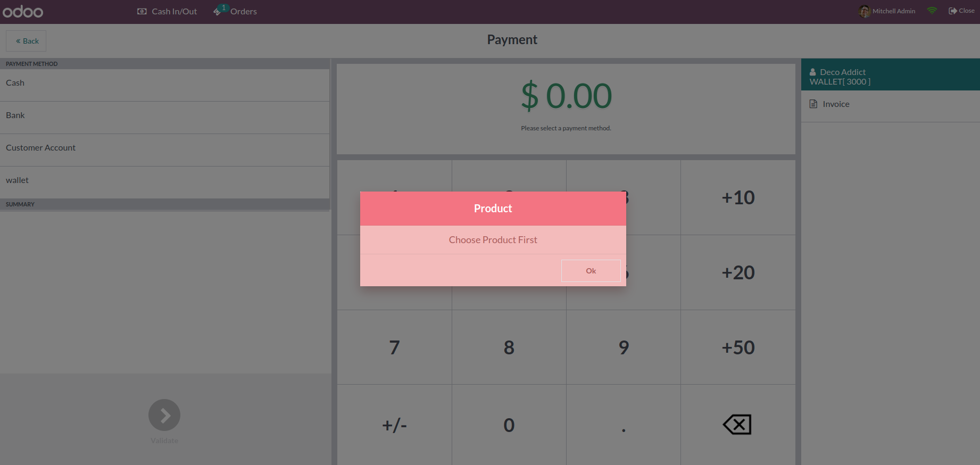Click numpad digit 8
This screenshot has height=465, width=980.
click(x=509, y=347)
